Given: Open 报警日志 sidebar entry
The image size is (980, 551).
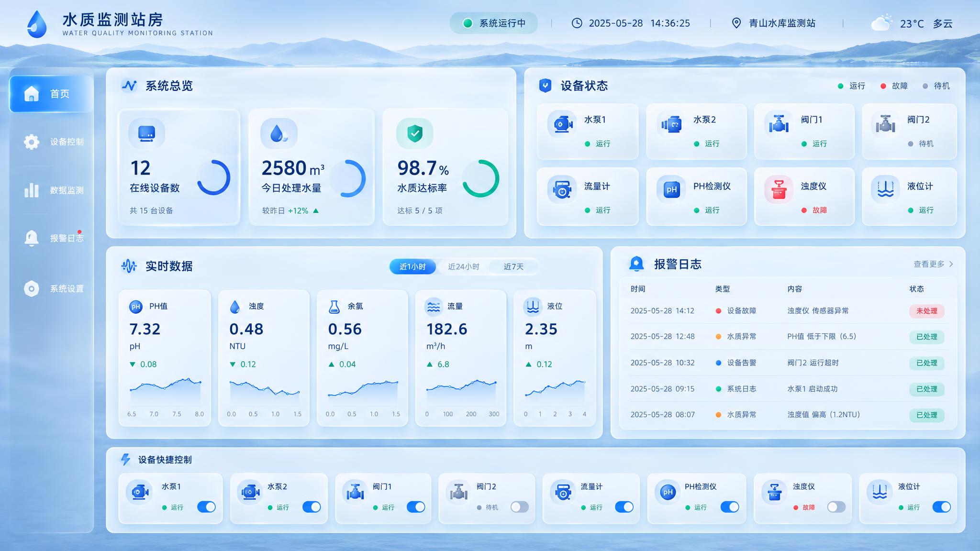Looking at the screenshot, I should tap(54, 238).
